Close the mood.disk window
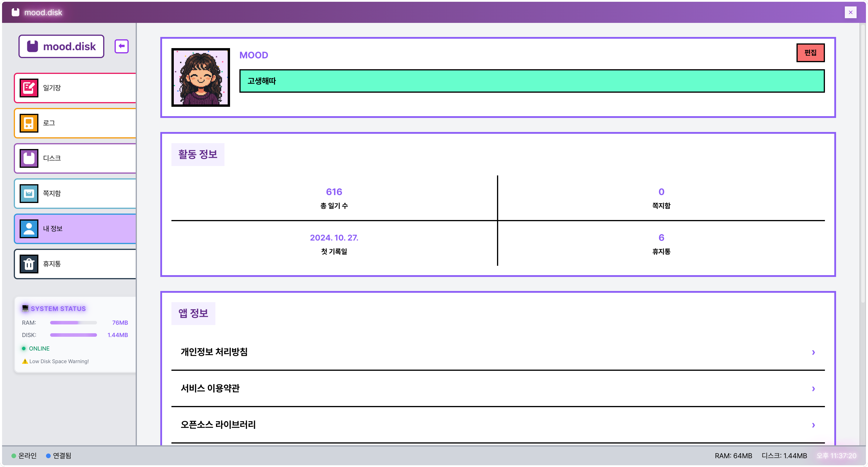This screenshot has width=868, height=467. 850,12
